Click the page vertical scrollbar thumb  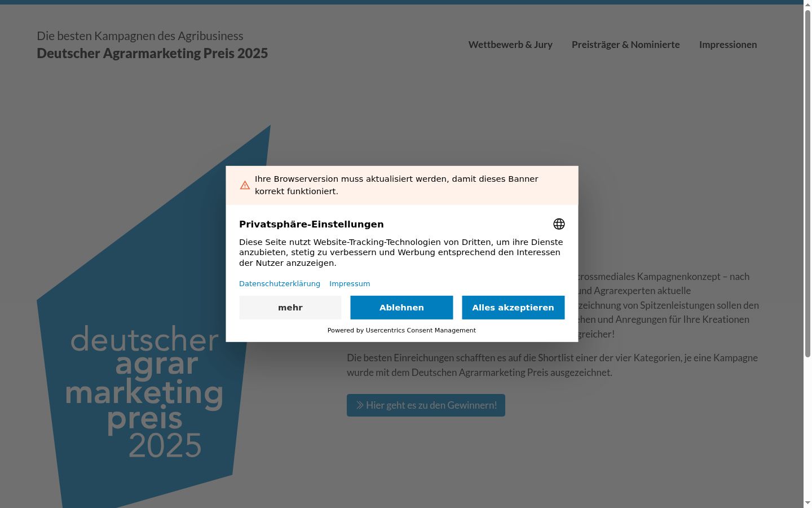[x=807, y=183]
